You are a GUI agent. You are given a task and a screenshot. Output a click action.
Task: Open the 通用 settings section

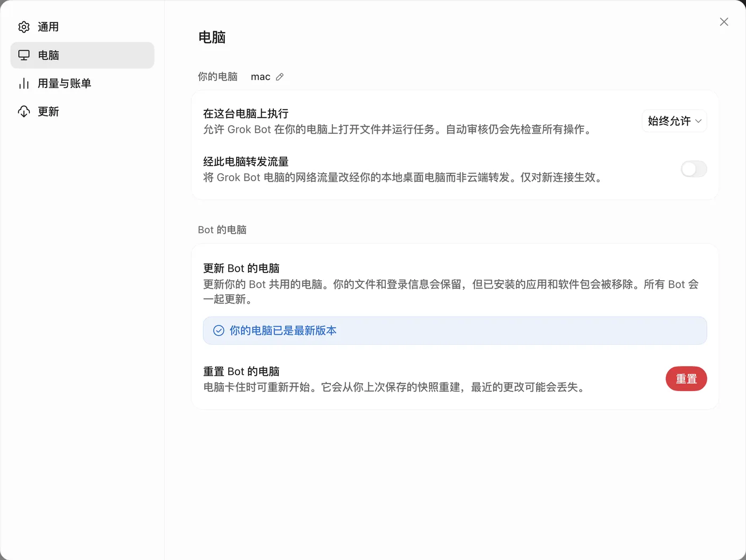tap(82, 27)
